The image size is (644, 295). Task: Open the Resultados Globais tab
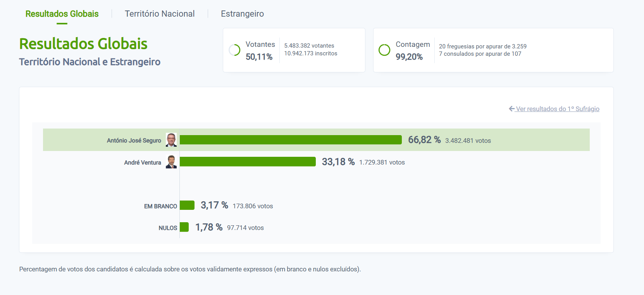[x=62, y=14]
